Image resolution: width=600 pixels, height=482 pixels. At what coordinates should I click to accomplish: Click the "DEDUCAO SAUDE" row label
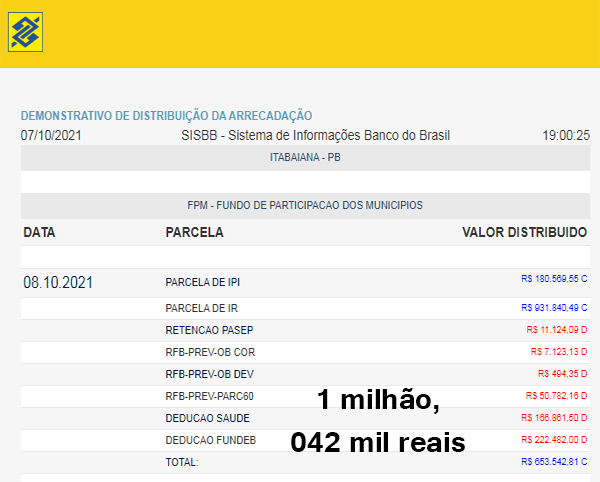pos(207,418)
